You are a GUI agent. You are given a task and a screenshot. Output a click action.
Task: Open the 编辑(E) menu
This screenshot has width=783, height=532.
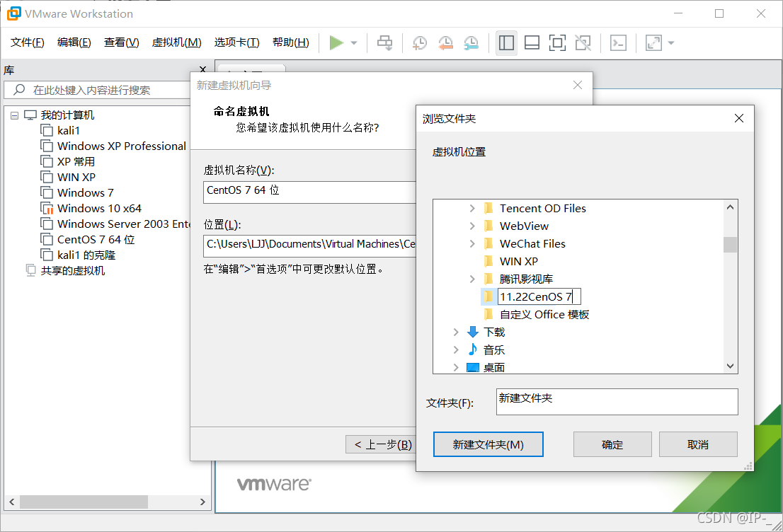point(74,42)
